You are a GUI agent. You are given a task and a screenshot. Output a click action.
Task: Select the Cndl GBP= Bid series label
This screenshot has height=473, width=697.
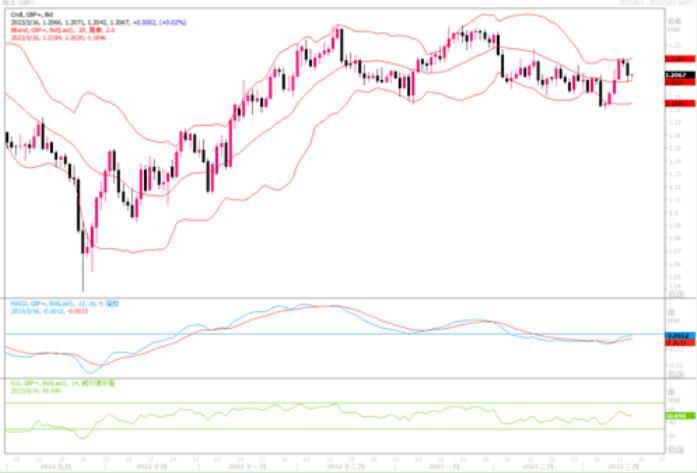[32, 15]
